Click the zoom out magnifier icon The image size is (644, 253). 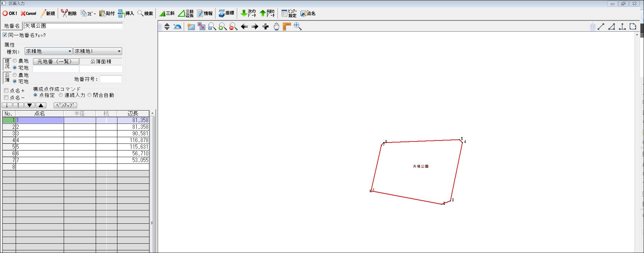(x=233, y=27)
